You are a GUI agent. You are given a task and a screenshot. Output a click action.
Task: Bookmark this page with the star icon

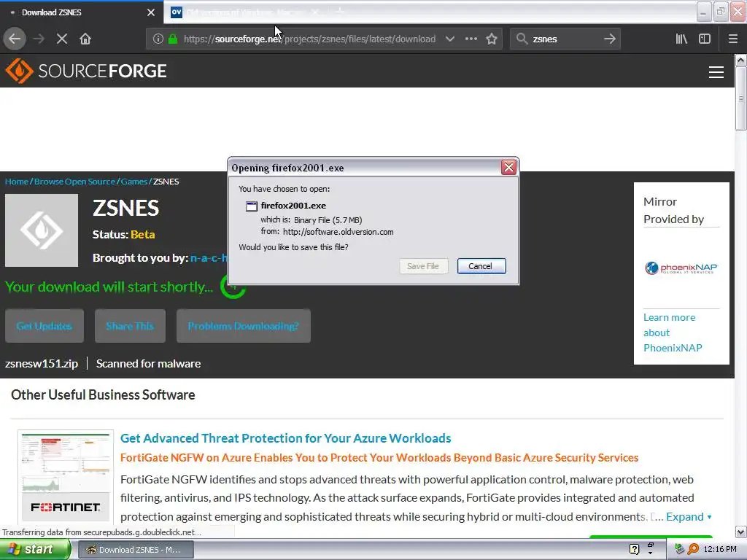(x=492, y=39)
